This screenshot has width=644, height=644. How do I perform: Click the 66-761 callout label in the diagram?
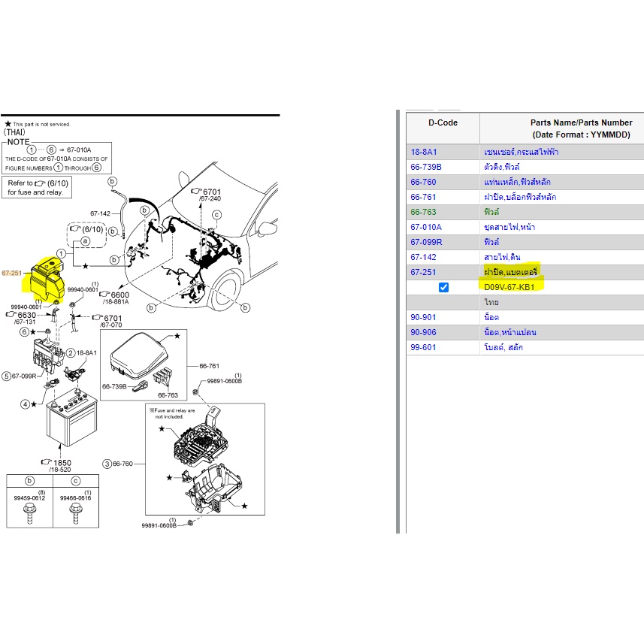[x=209, y=366]
